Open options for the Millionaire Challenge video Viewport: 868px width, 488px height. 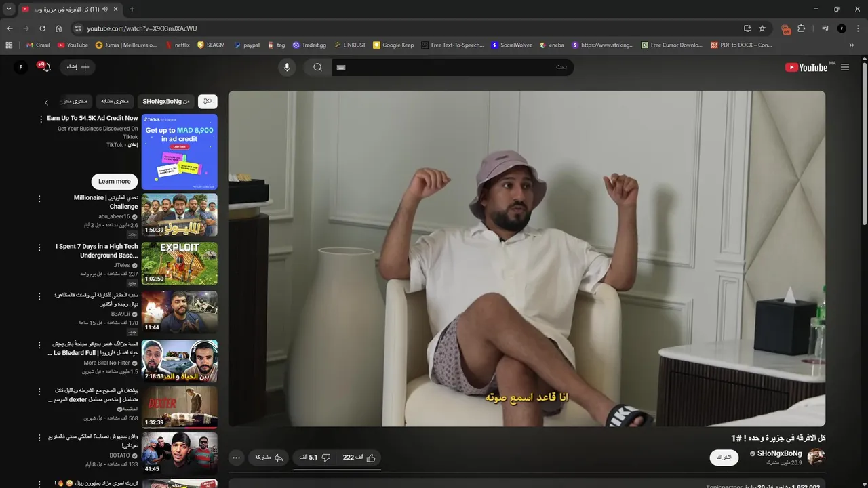[x=39, y=199]
